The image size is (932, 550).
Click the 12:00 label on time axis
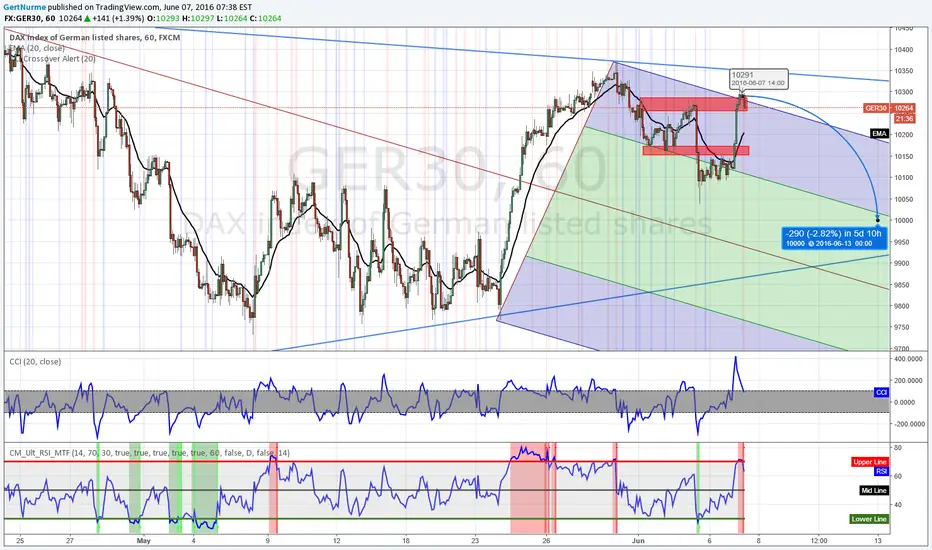click(818, 540)
